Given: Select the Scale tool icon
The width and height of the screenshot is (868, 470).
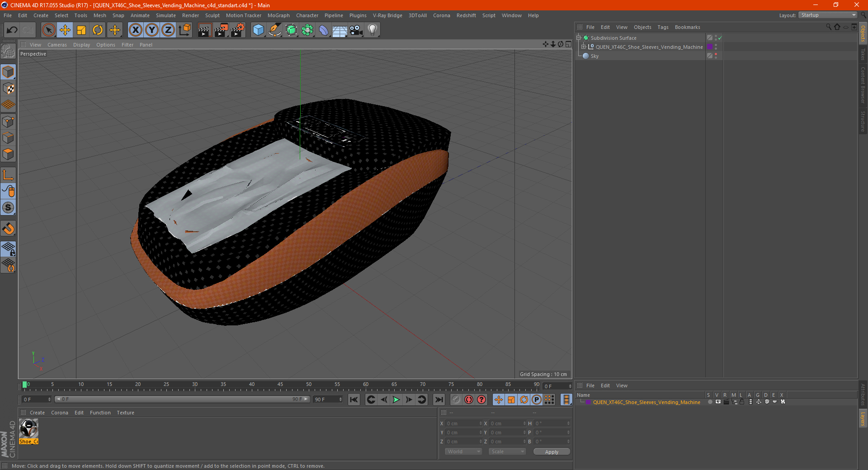Looking at the screenshot, I should click(x=81, y=30).
